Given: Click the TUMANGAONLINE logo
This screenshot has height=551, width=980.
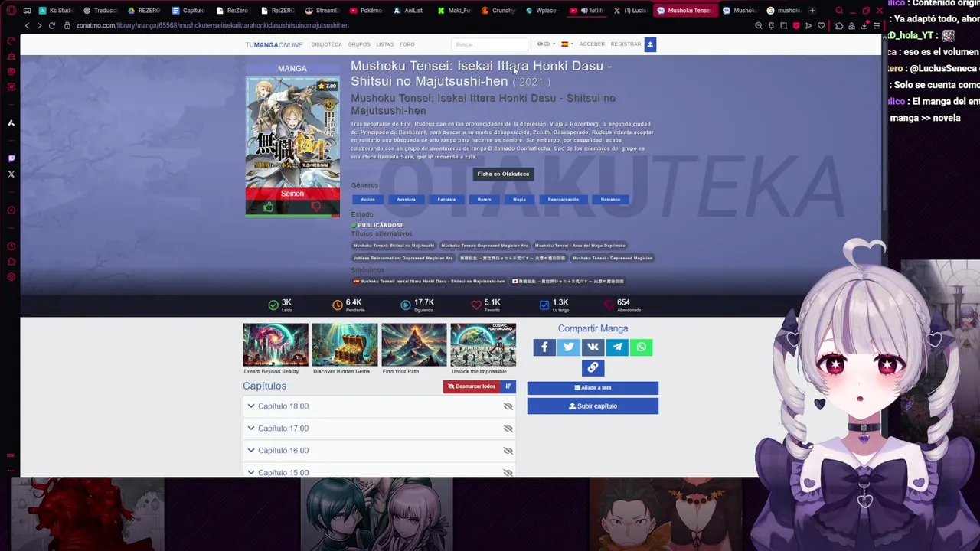Looking at the screenshot, I should point(273,44).
